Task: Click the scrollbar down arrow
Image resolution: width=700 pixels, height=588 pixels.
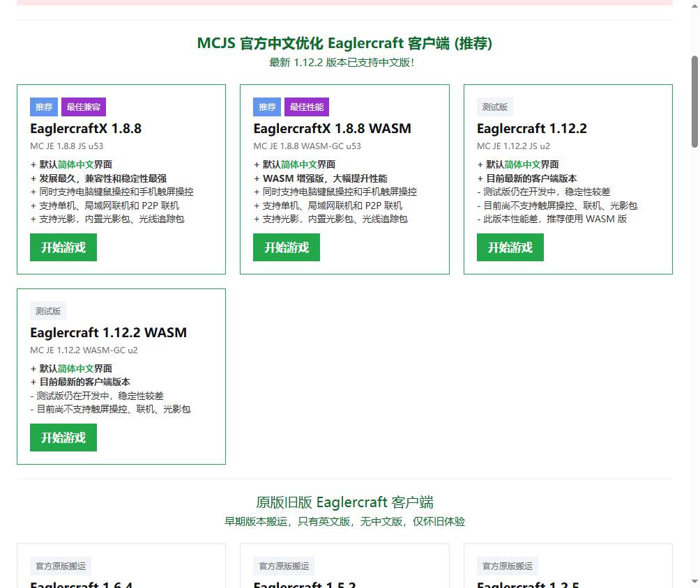Action: [694, 582]
